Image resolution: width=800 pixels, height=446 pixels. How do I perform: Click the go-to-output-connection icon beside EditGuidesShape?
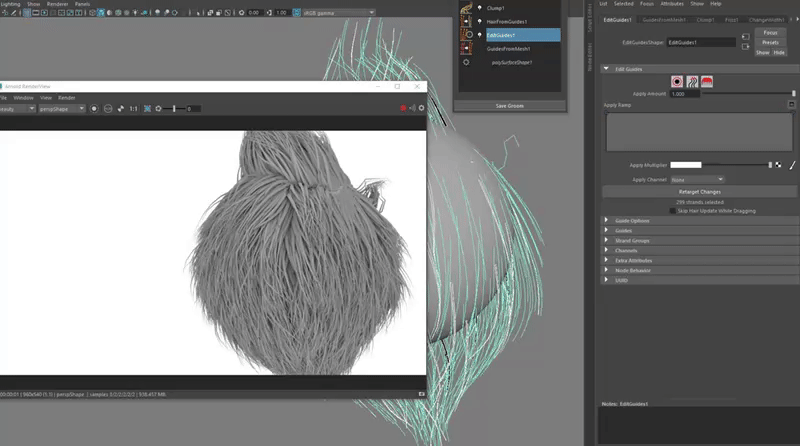[x=745, y=46]
